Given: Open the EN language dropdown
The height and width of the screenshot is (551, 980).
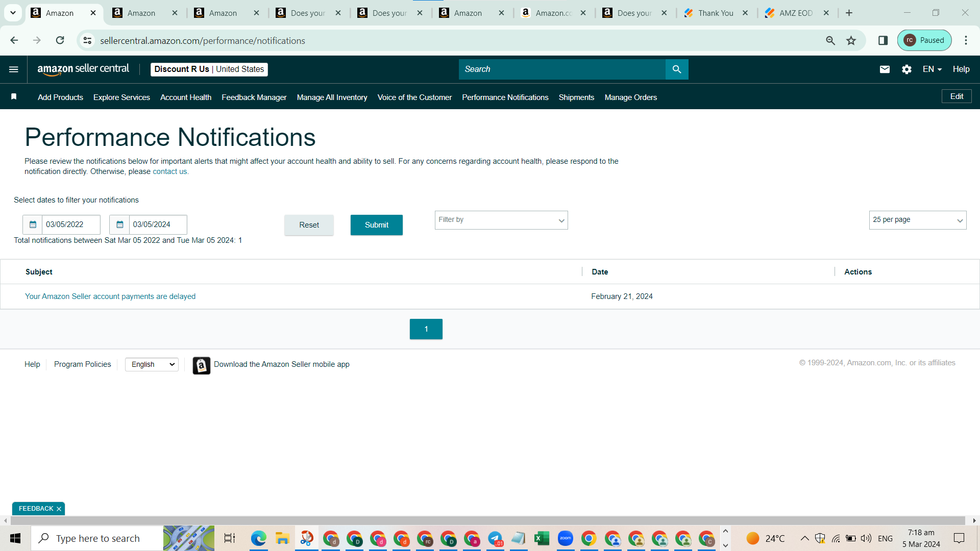Looking at the screenshot, I should click(x=932, y=69).
